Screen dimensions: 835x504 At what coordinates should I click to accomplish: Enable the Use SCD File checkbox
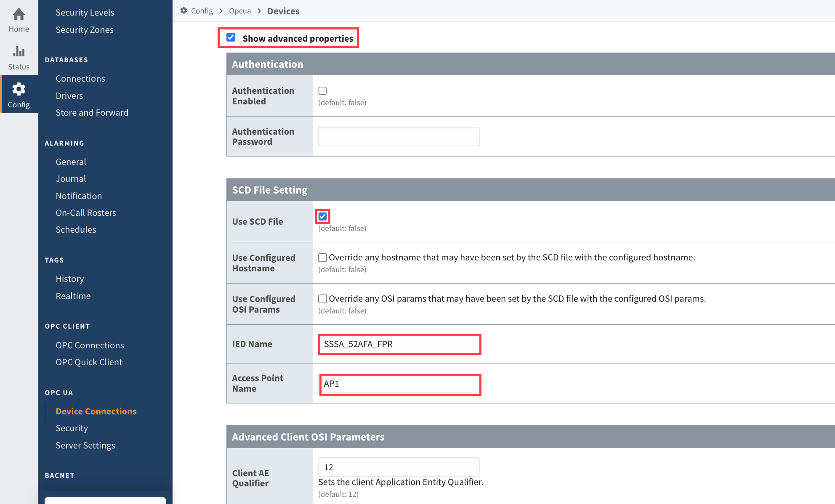pos(322,217)
